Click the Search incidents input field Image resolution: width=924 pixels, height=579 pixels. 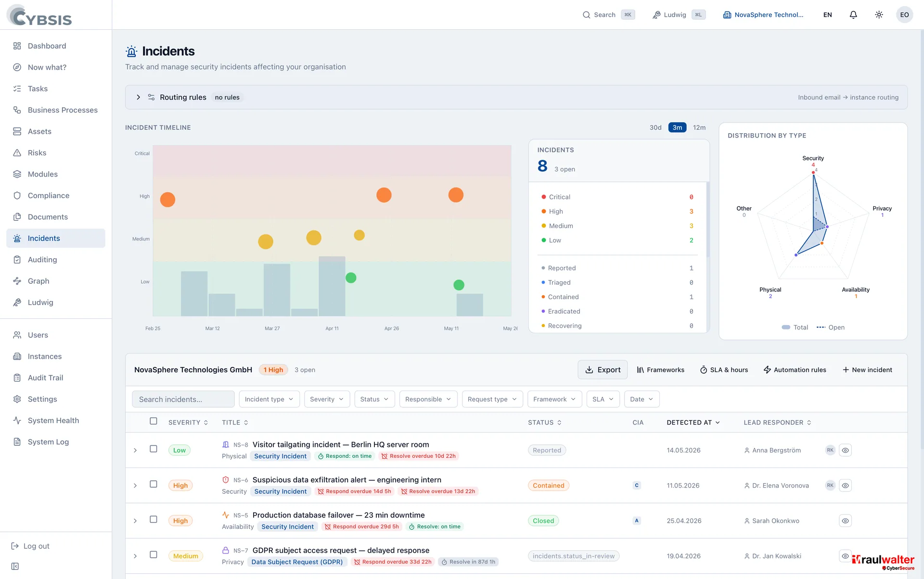coord(183,399)
